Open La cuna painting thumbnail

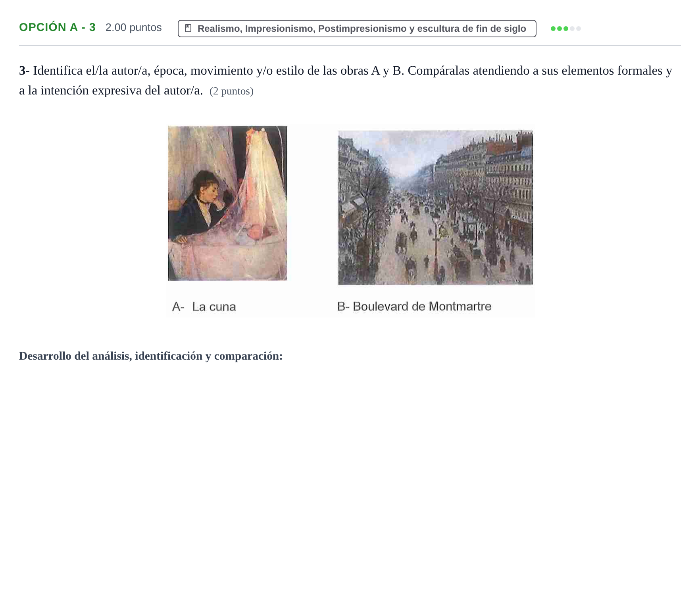(227, 203)
